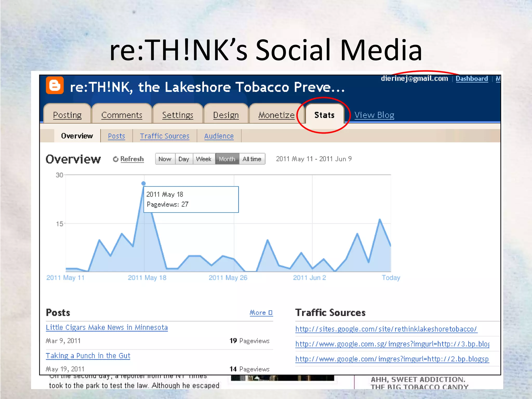532x399 pixels.
Task: Click the Traffic Sources heading
Action: tap(330, 312)
